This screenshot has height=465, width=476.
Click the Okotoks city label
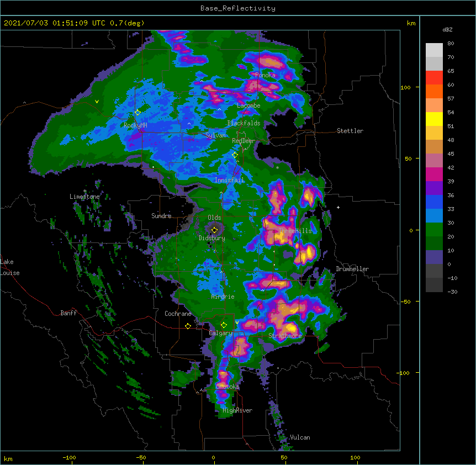pyautogui.click(x=228, y=387)
